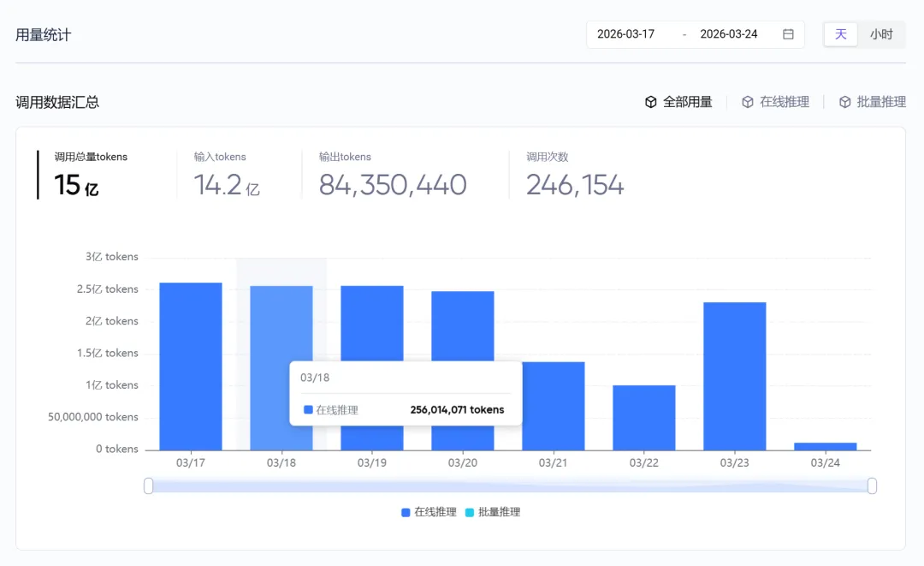The image size is (924, 566).
Task: Click the 15亿 total tokens value
Action: (x=77, y=185)
